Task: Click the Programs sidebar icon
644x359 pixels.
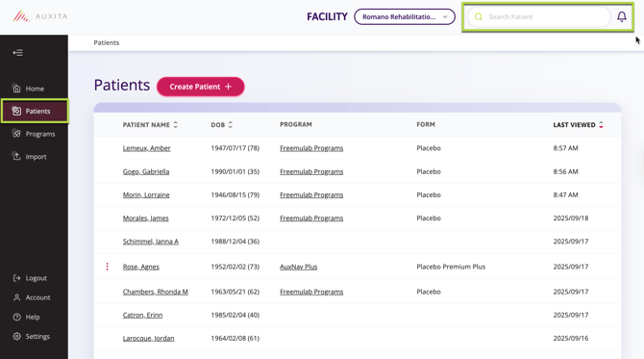Action: tap(16, 134)
